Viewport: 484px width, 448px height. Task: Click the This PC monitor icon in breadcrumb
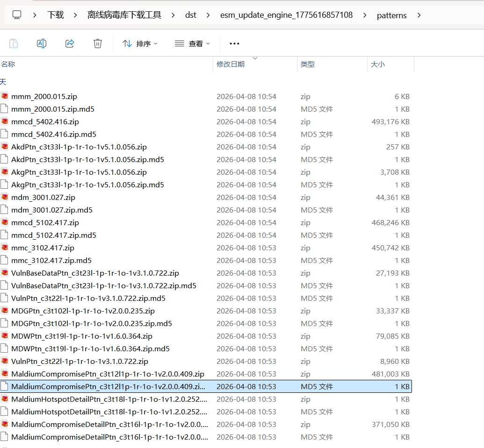pos(17,15)
